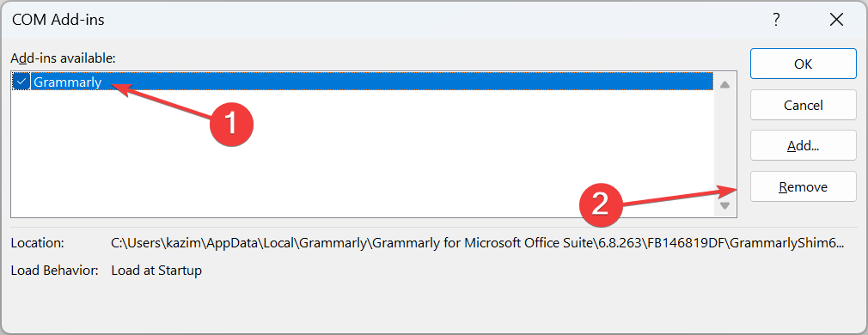Open help using the question mark icon
The height and width of the screenshot is (335, 868).
coord(777,20)
